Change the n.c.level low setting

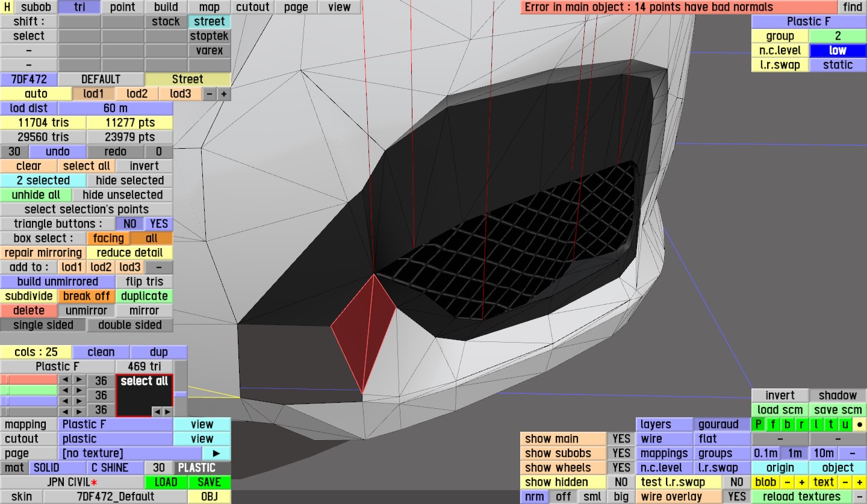click(x=837, y=51)
